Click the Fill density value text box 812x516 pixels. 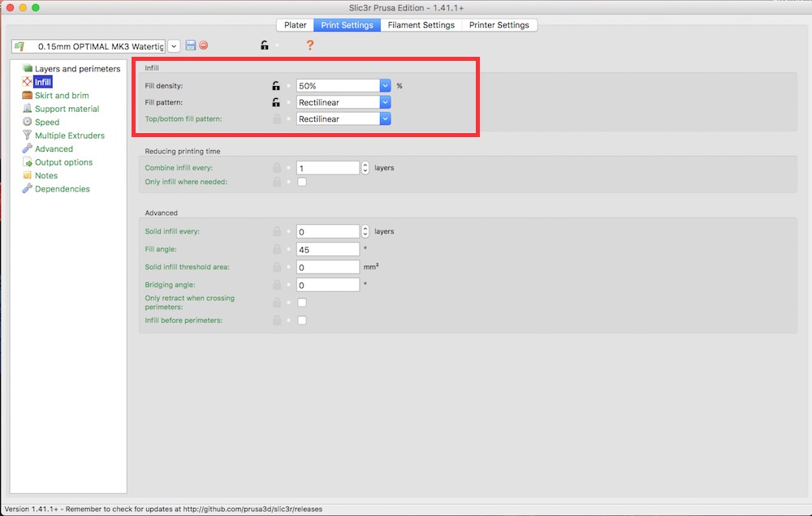pyautogui.click(x=338, y=86)
